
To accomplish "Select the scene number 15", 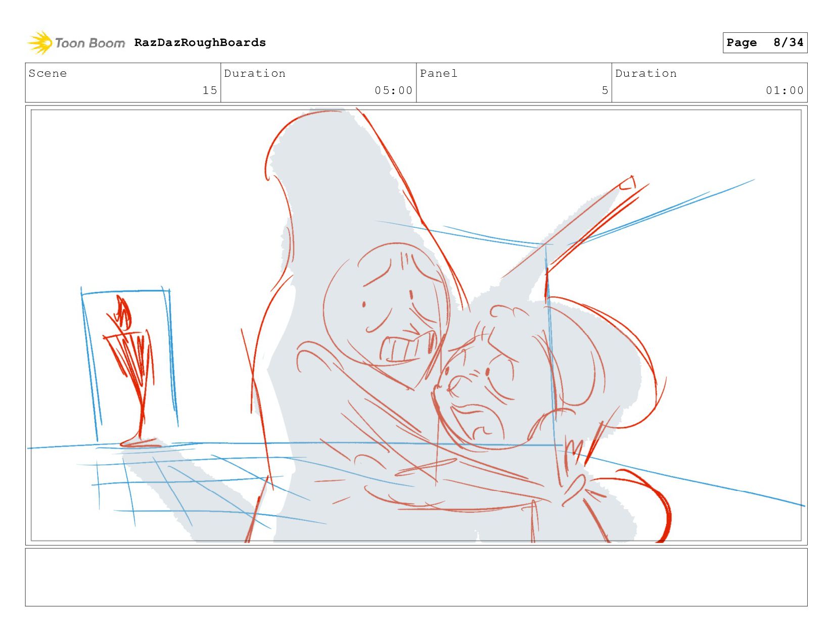I will coord(210,90).
